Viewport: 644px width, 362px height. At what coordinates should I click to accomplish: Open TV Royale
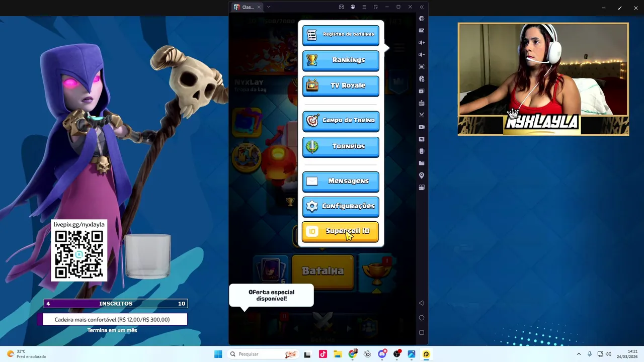(341, 86)
